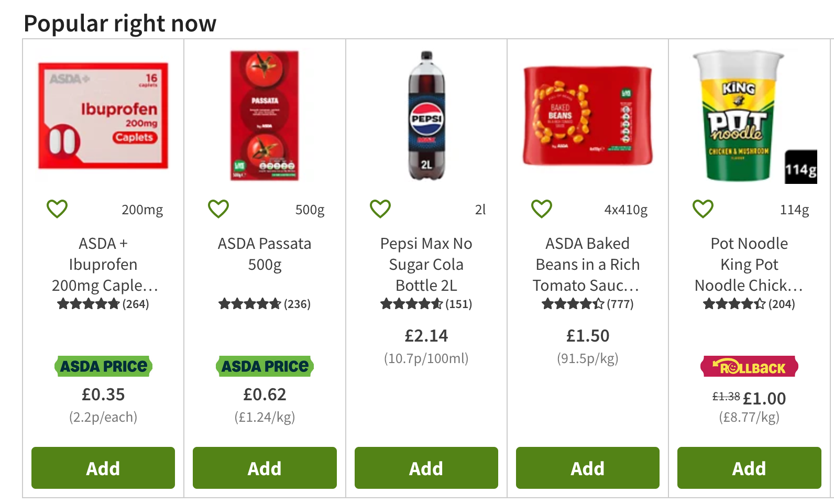The height and width of the screenshot is (504, 834).
Task: View Pot Noodle reviews star rating (204)
Action: tap(749, 304)
